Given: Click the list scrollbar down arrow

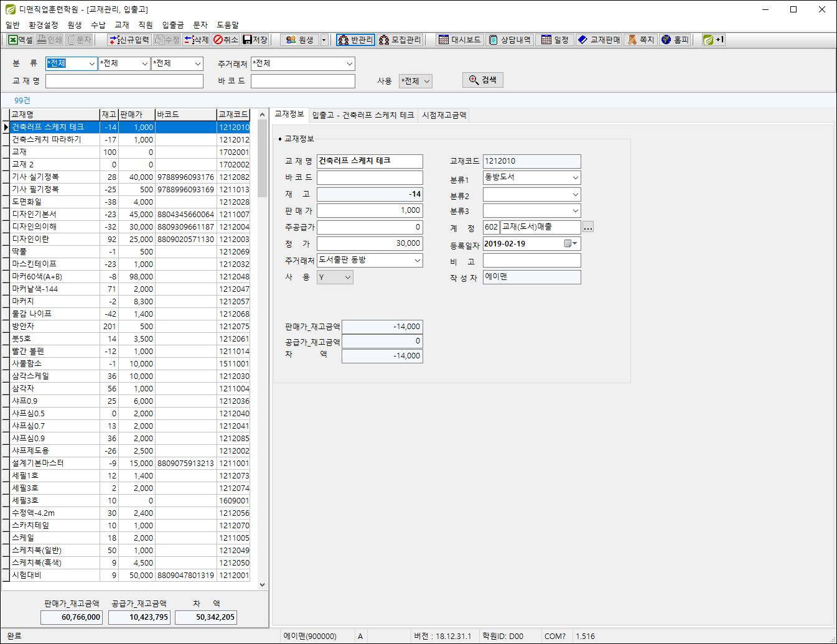Looking at the screenshot, I should point(262,585).
